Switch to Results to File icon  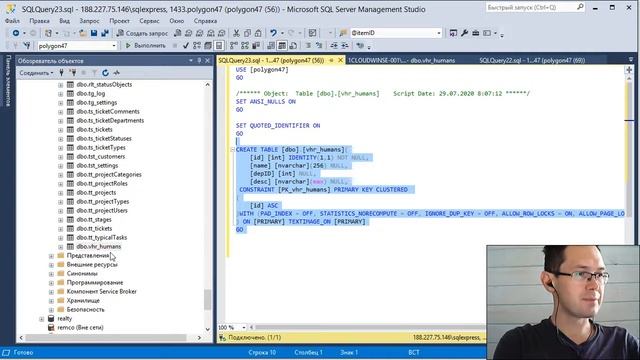(x=293, y=46)
